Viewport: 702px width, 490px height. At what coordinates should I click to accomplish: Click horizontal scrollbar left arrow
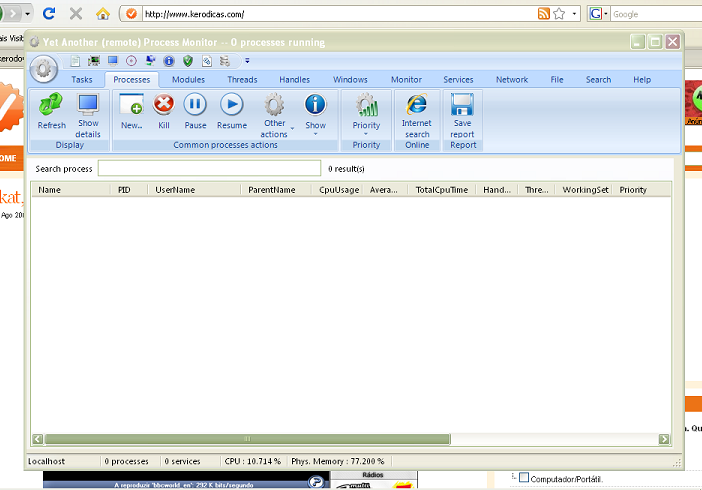point(38,439)
